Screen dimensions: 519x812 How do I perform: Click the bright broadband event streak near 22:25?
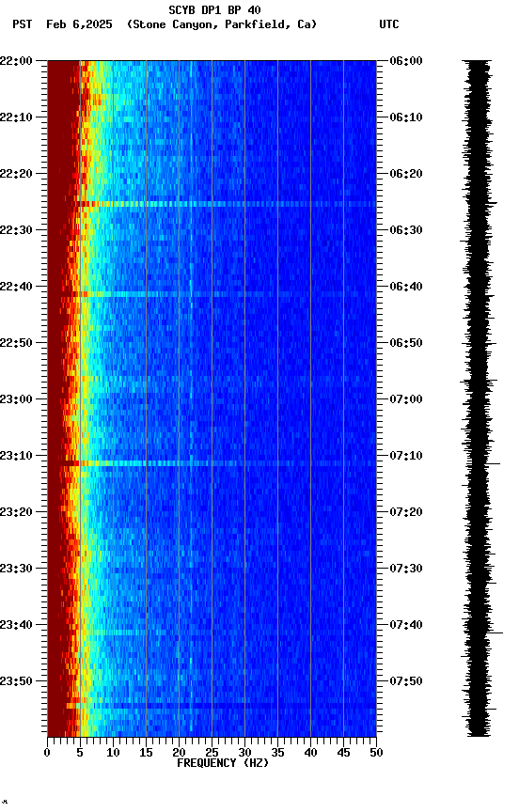212,204
